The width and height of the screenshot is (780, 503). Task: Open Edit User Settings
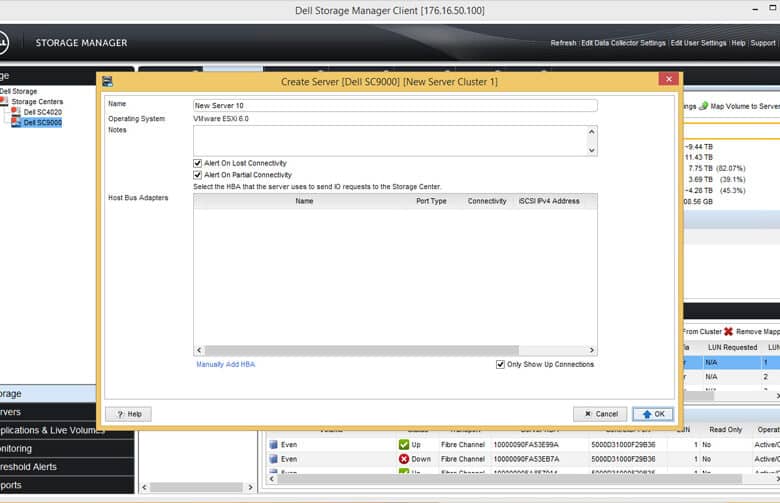tap(698, 43)
